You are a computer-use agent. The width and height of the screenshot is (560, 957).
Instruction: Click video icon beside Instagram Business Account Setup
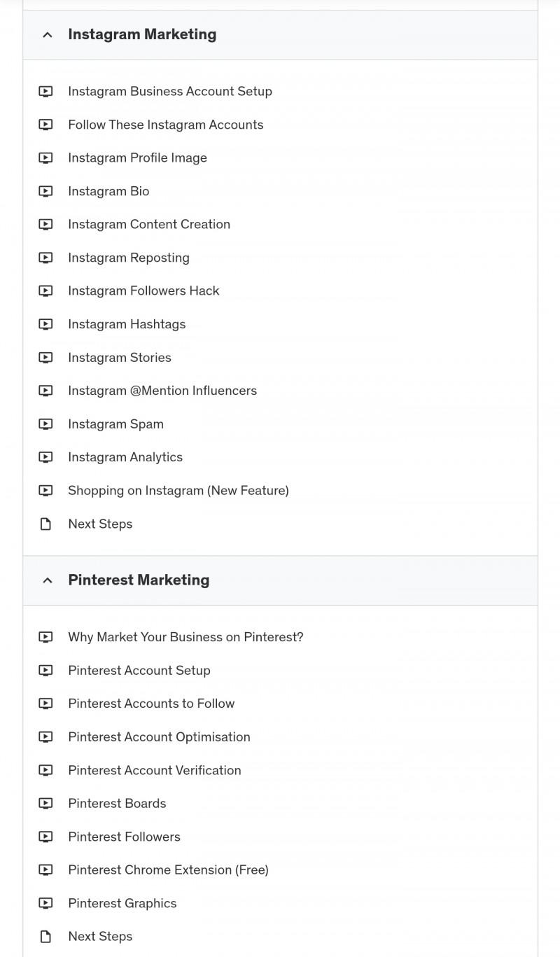click(45, 91)
